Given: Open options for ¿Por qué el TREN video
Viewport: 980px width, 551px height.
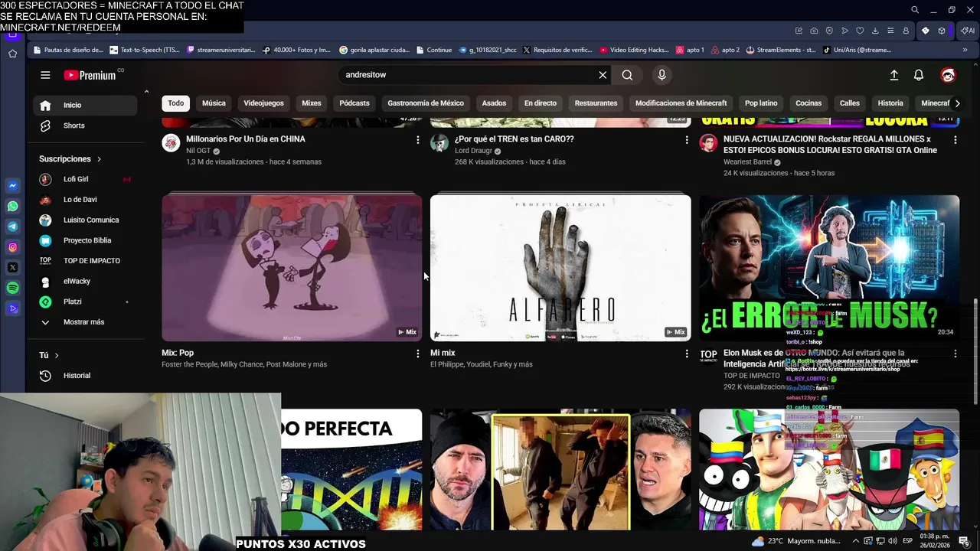Looking at the screenshot, I should 686,140.
